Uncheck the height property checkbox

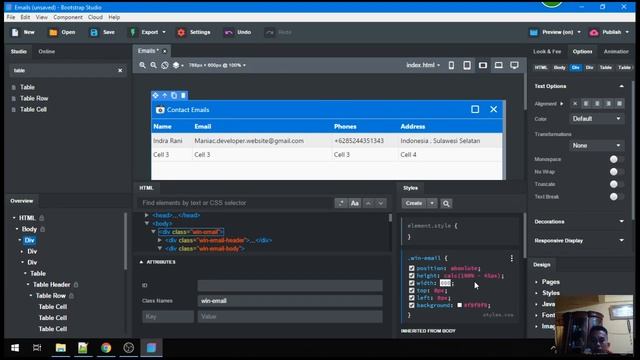coord(411,276)
